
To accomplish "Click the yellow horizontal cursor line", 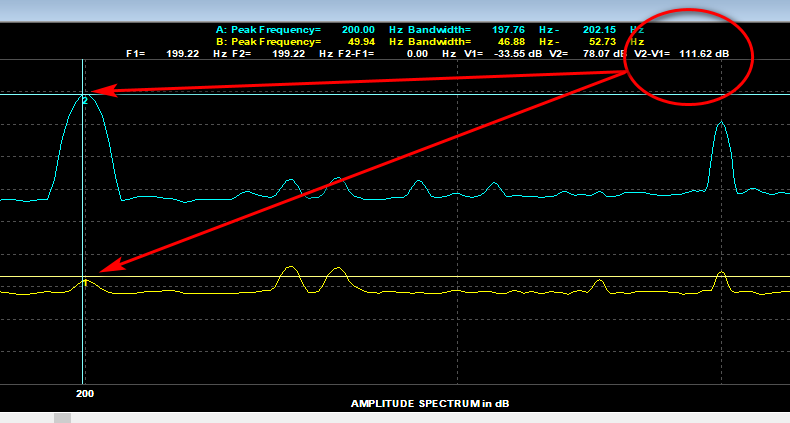I will click(x=395, y=276).
